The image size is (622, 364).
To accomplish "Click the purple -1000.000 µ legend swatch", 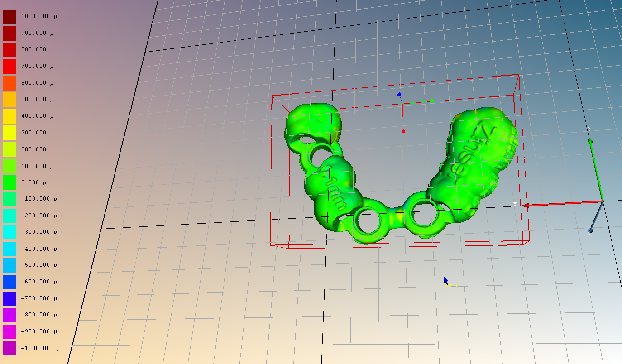I will 10,348.
